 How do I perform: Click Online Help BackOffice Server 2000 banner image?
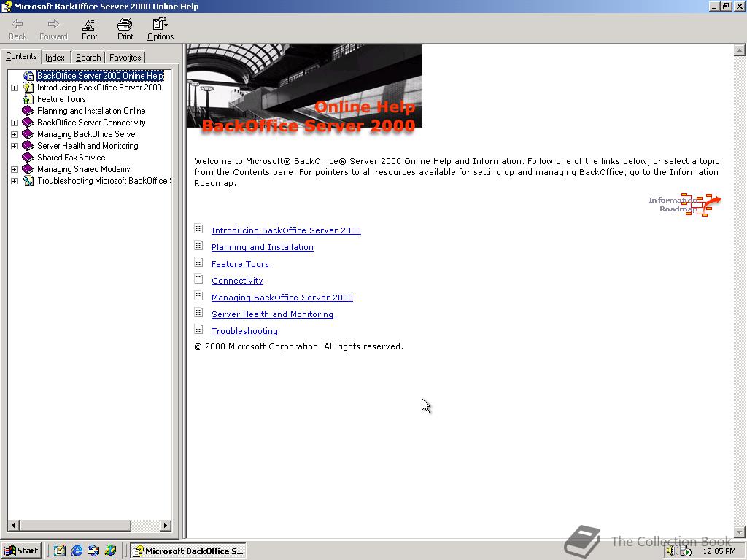pyautogui.click(x=304, y=88)
